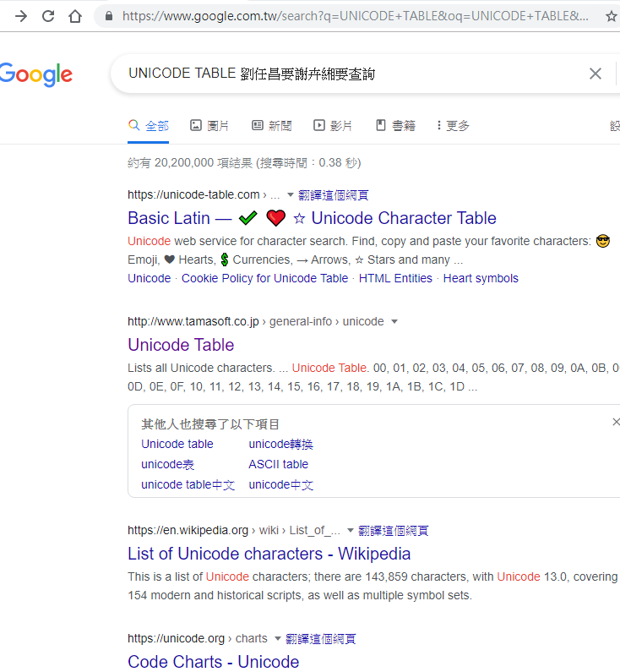Click the address bar URL
The image size is (620, 672).
(x=355, y=16)
